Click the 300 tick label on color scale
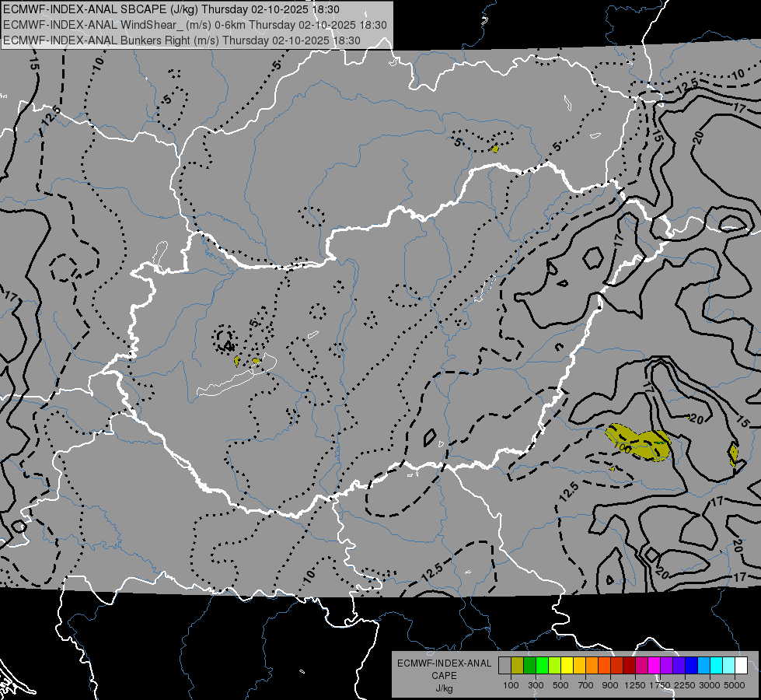The image size is (761, 700). pos(536,685)
